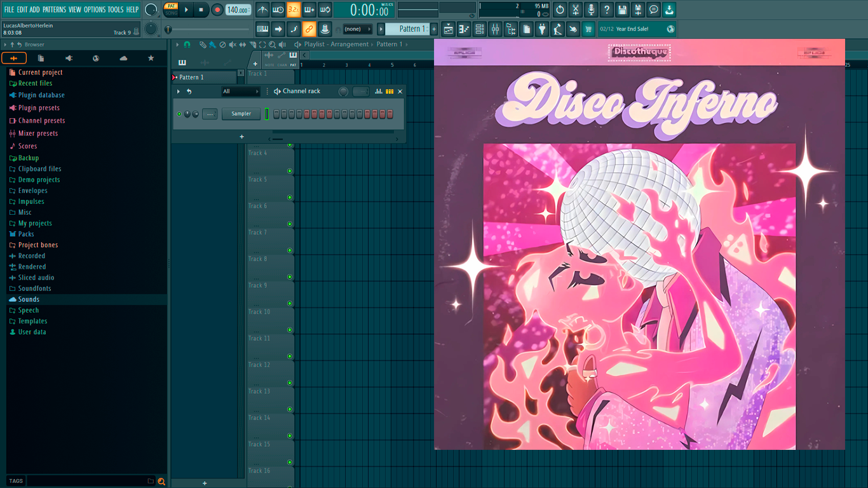The image size is (868, 488).
Task: Open the chat support bubble icon
Action: [x=653, y=10]
